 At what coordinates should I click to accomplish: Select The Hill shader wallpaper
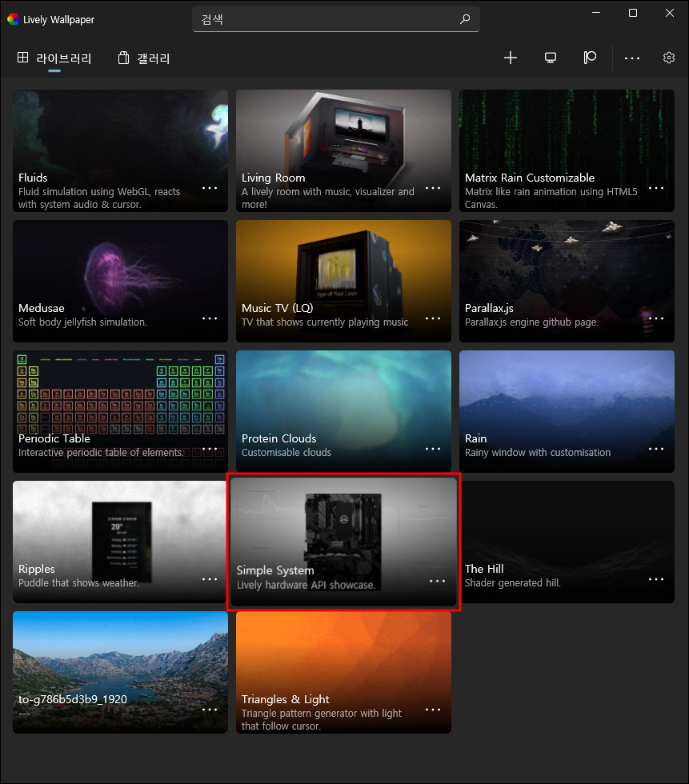point(567,542)
